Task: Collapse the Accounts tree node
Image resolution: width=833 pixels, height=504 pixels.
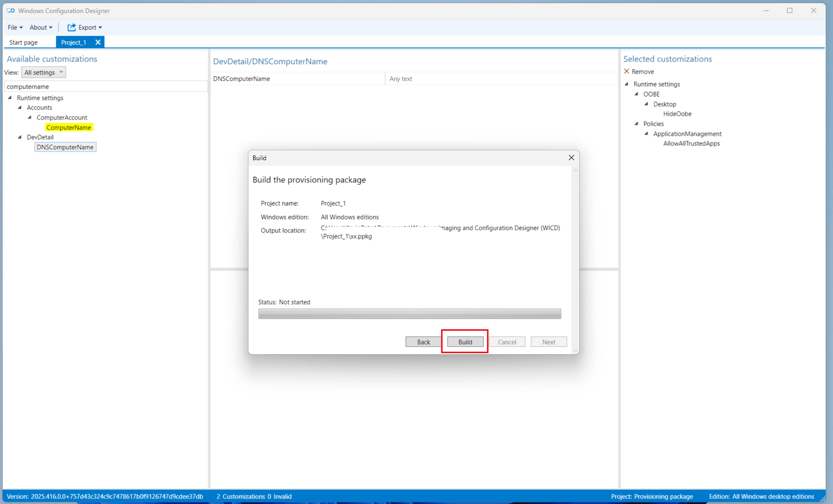Action: [20, 107]
